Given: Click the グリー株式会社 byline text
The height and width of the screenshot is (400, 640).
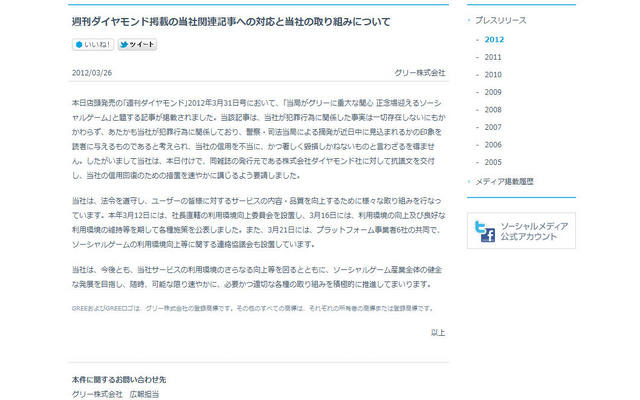Looking at the screenshot, I should pyautogui.click(x=420, y=73).
